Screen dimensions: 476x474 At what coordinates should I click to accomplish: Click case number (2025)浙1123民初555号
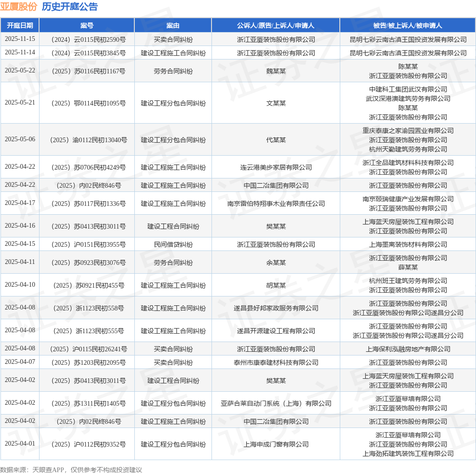pos(88,331)
